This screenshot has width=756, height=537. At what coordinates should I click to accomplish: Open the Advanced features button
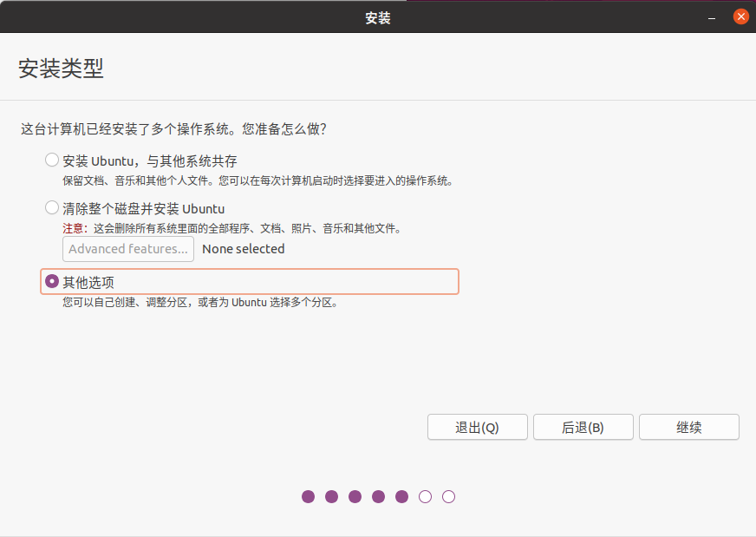(128, 249)
